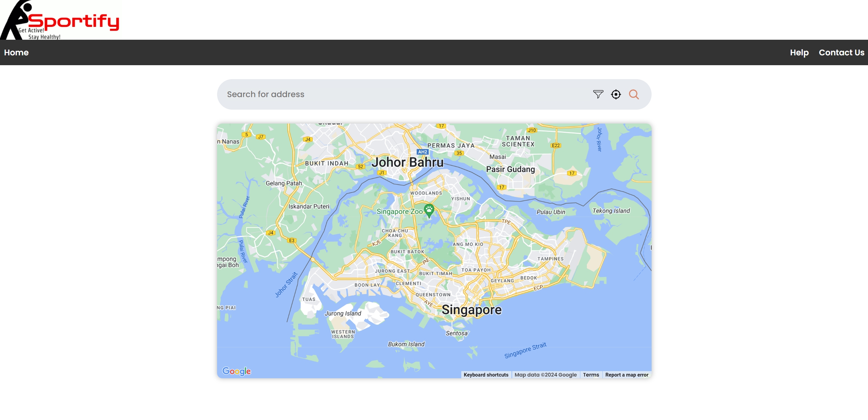
Task: Click the Queenstown label on map
Action: pos(433,295)
